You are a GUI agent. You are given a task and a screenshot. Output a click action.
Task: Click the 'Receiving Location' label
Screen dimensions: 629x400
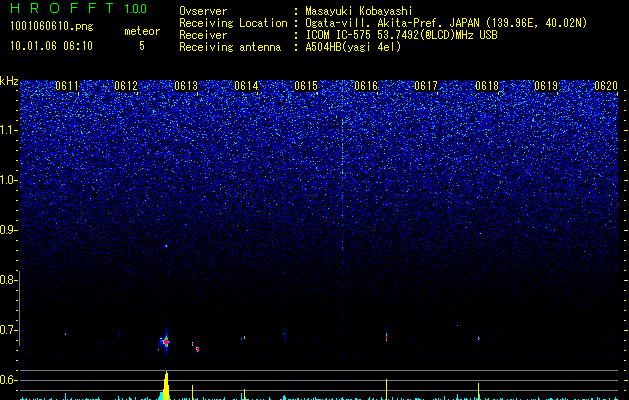pyautogui.click(x=233, y=23)
